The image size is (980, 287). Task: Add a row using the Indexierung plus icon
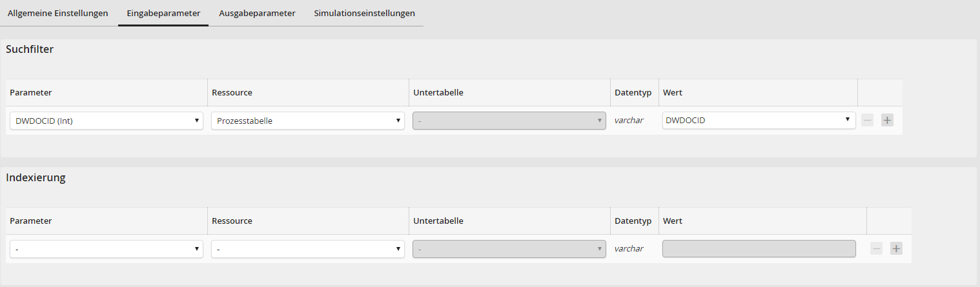coord(896,248)
